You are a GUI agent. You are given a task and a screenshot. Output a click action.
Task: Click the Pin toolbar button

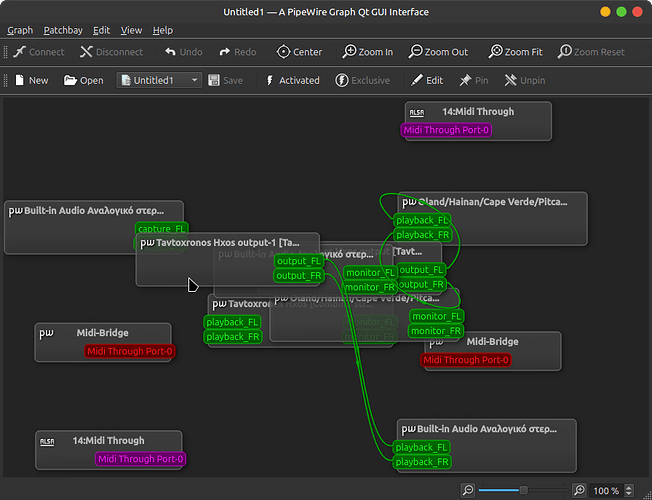click(x=474, y=80)
